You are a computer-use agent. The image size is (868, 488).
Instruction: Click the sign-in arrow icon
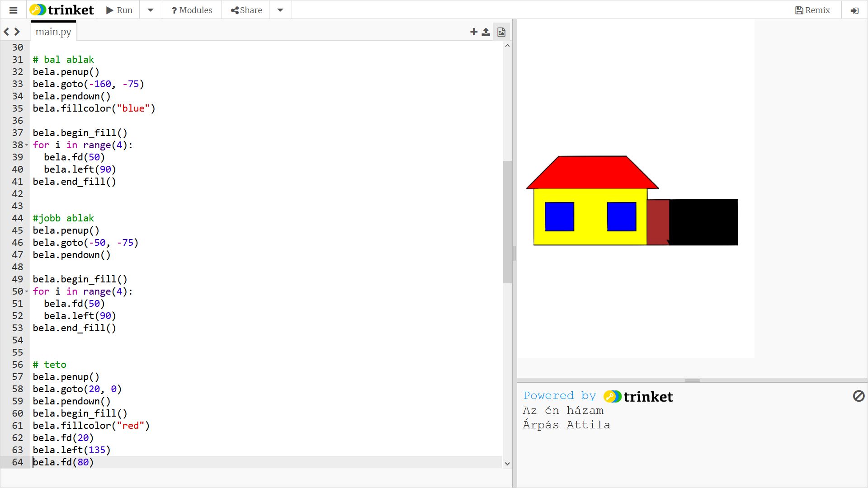pos(854,10)
